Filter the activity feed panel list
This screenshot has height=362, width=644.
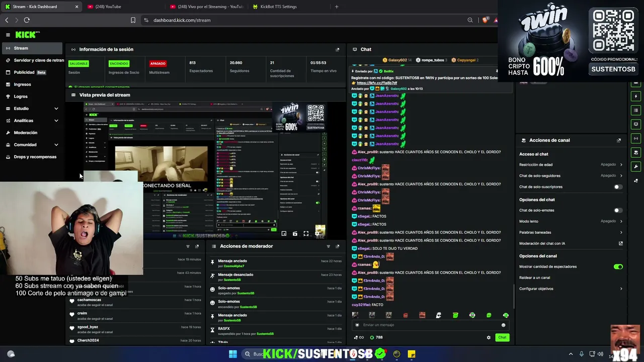pos(188,246)
